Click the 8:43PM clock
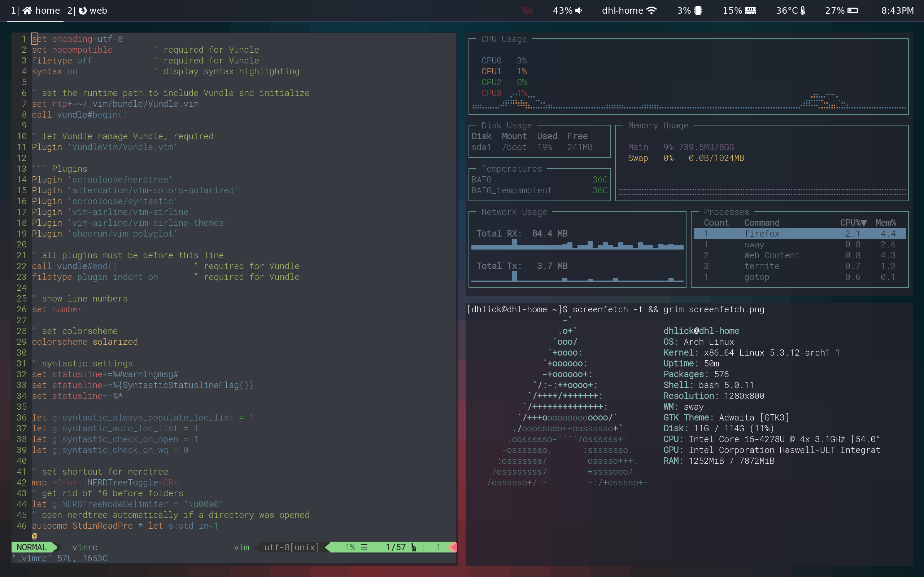The width and height of the screenshot is (924, 577). 897,11
